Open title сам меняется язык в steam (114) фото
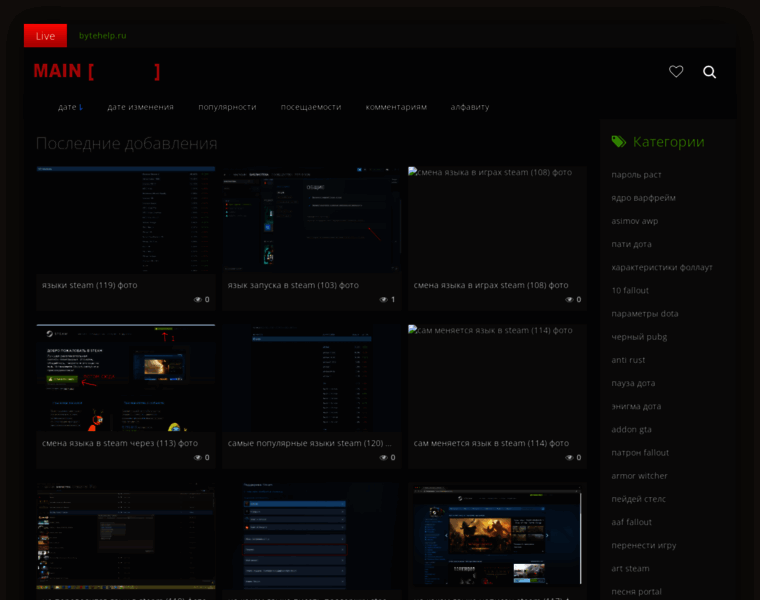This screenshot has width=760, height=600. click(x=491, y=443)
